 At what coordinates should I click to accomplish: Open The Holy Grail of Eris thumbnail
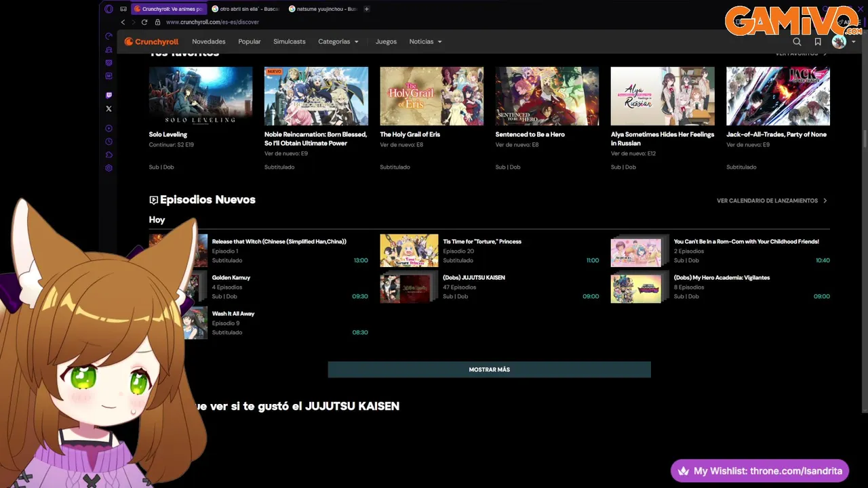(432, 96)
